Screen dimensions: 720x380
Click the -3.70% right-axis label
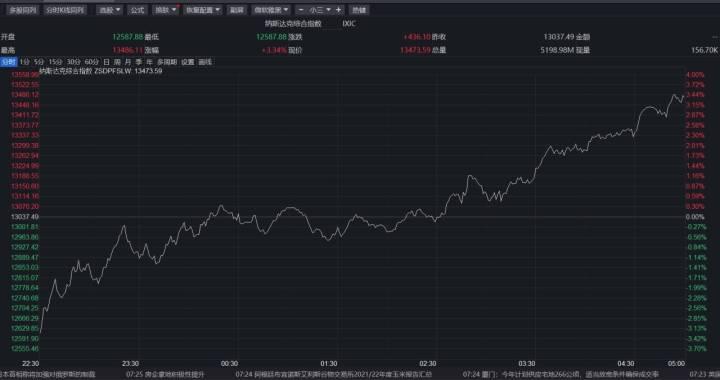point(696,349)
